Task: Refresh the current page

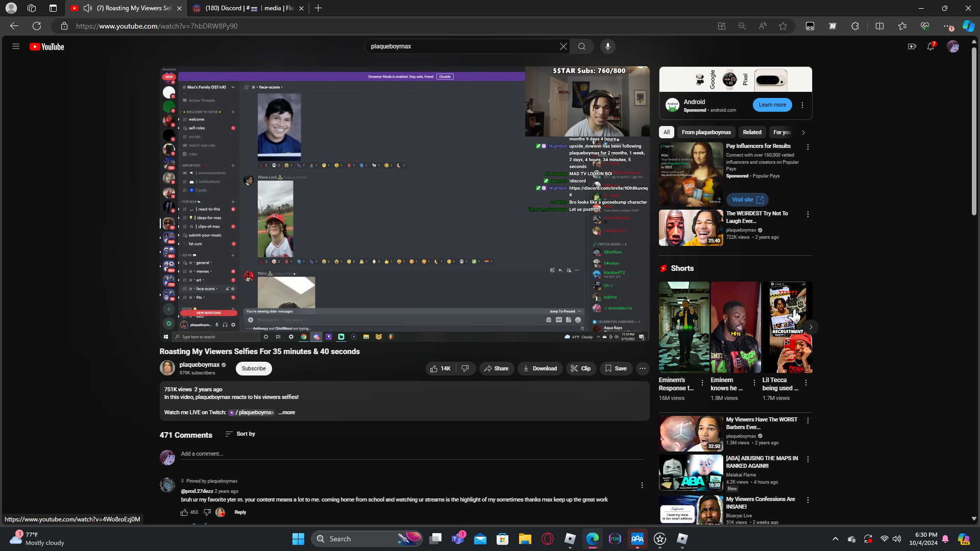Action: point(37,26)
